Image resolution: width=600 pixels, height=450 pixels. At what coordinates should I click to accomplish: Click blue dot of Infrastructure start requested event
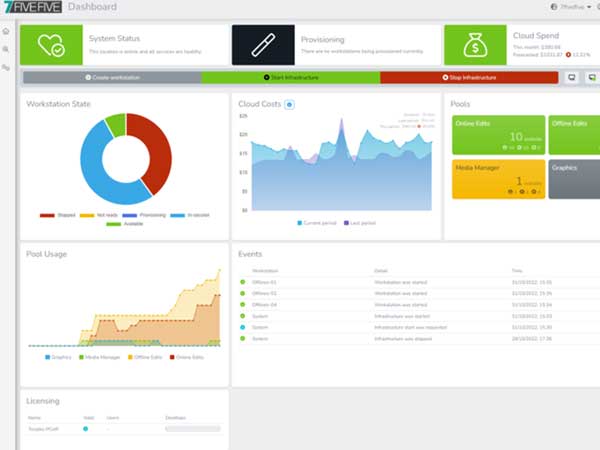click(x=243, y=327)
